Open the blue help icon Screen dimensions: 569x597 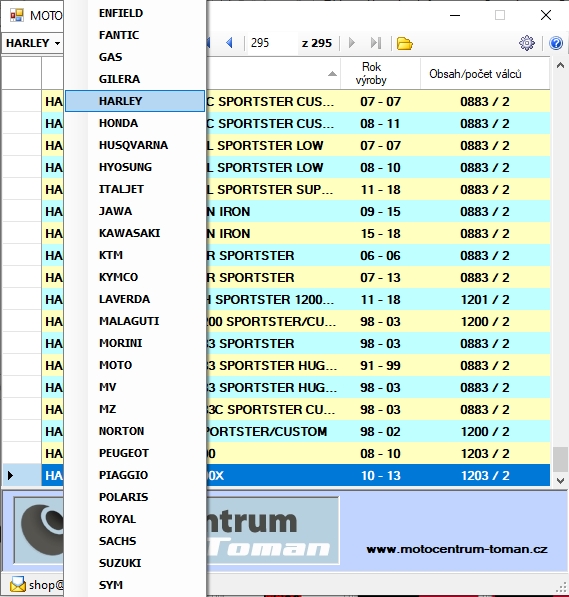(x=556, y=43)
